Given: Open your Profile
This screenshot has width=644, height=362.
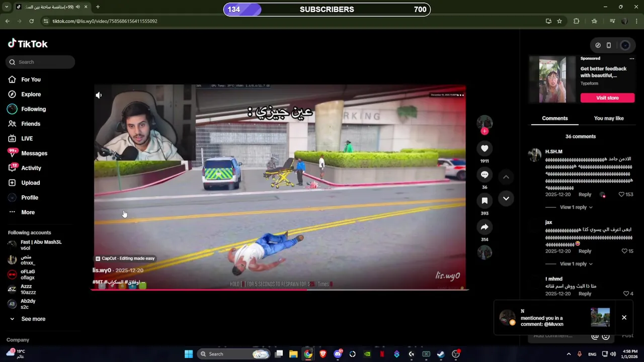Looking at the screenshot, I should pyautogui.click(x=23, y=198).
